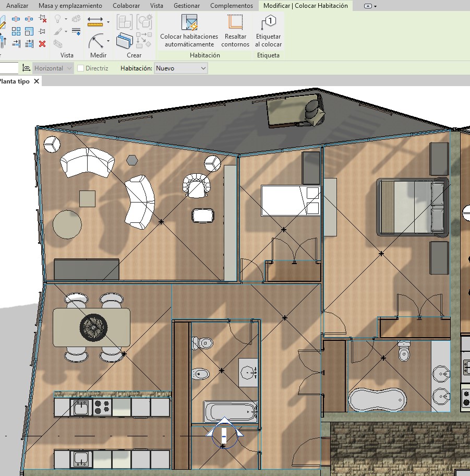Click Colocar habitaciones automáticamente icon
Screen dimensions: 470x476
click(189, 23)
